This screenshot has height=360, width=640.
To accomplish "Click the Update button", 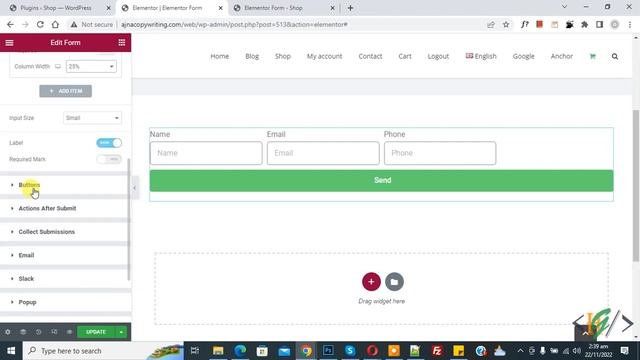I will click(96, 332).
